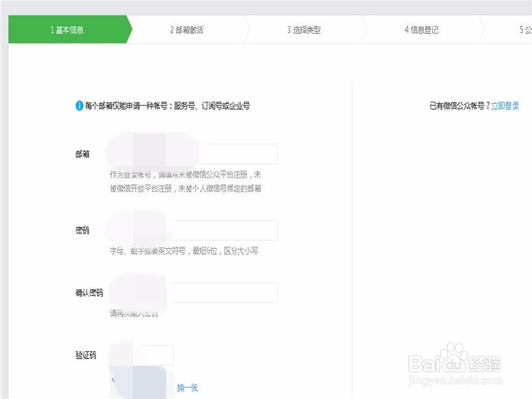The width and height of the screenshot is (532, 399).
Task: Focus the 验证码 captcha input field
Action: tap(142, 355)
